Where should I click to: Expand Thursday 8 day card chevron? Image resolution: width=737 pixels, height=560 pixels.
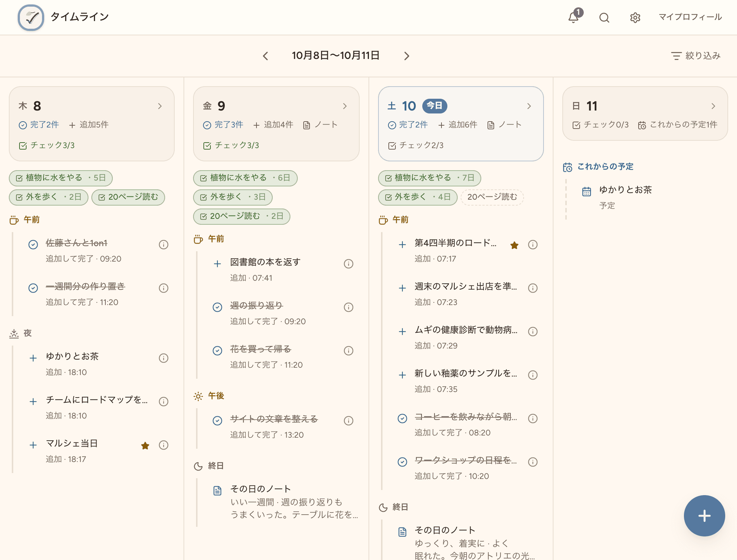coord(160,106)
